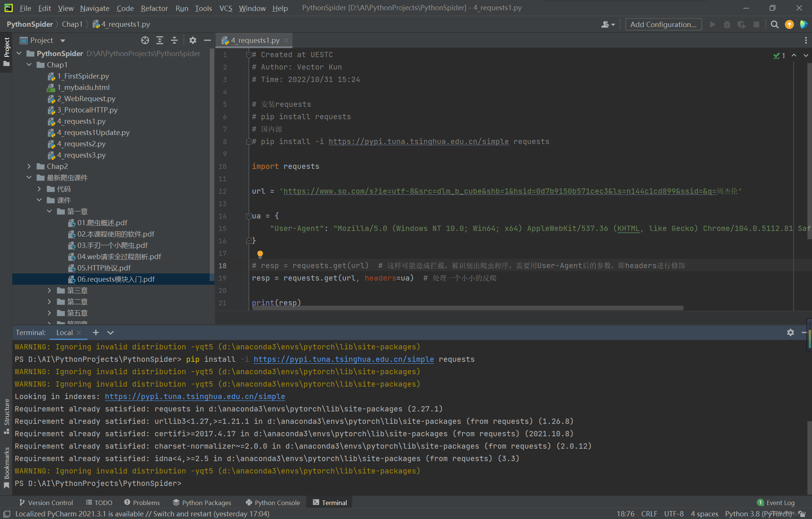Toggle the Project tool window sidebar button
The image size is (812, 519).
(6, 47)
